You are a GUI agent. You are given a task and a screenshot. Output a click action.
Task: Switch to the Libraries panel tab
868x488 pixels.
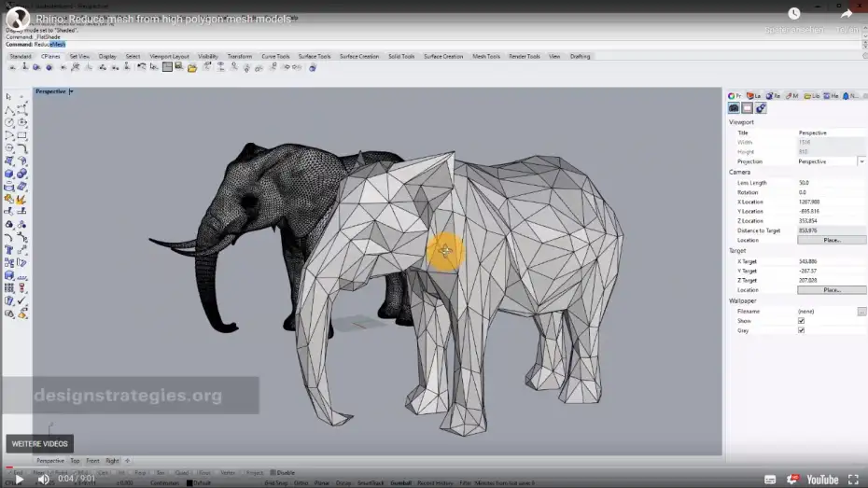pyautogui.click(x=812, y=96)
